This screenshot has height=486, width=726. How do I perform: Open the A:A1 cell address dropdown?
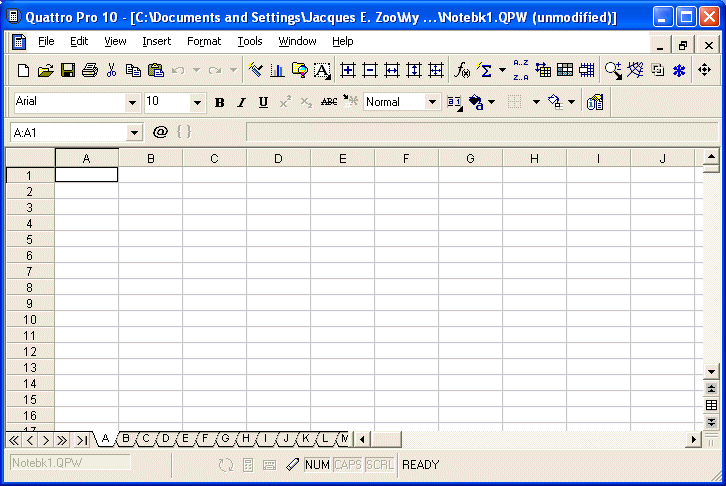coord(134,133)
